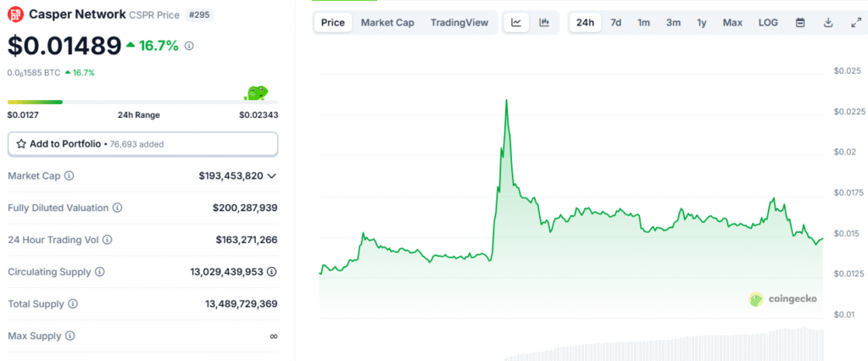The image size is (868, 361).
Task: Click the star icon in Add to Portfolio
Action: (21, 144)
